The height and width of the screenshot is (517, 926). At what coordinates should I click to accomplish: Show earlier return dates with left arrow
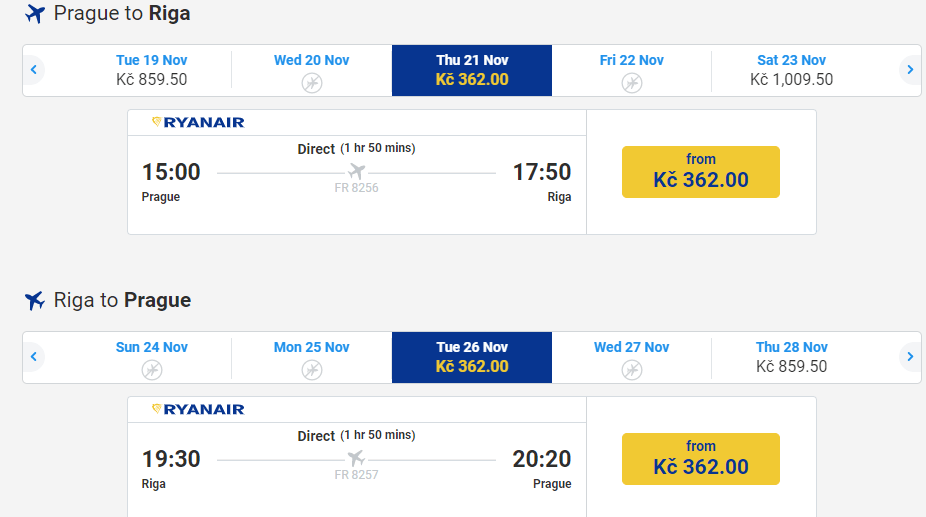point(34,357)
